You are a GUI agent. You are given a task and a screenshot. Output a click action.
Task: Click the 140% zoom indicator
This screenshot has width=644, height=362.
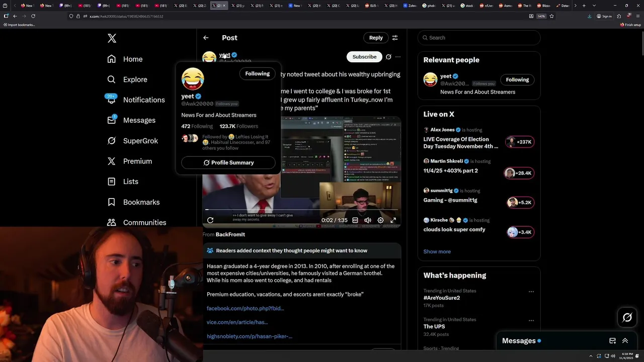[x=541, y=16]
